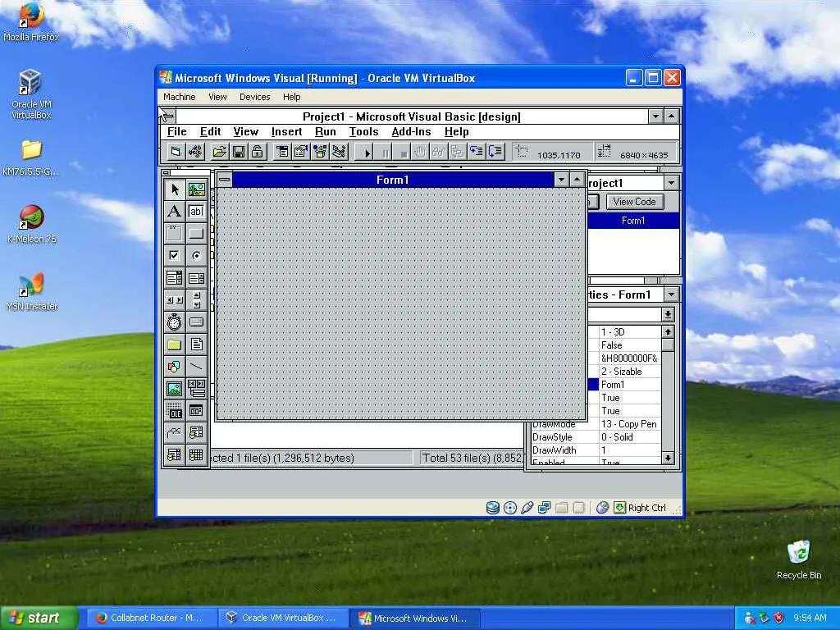Select the DriveListBox control tool

coord(196,322)
